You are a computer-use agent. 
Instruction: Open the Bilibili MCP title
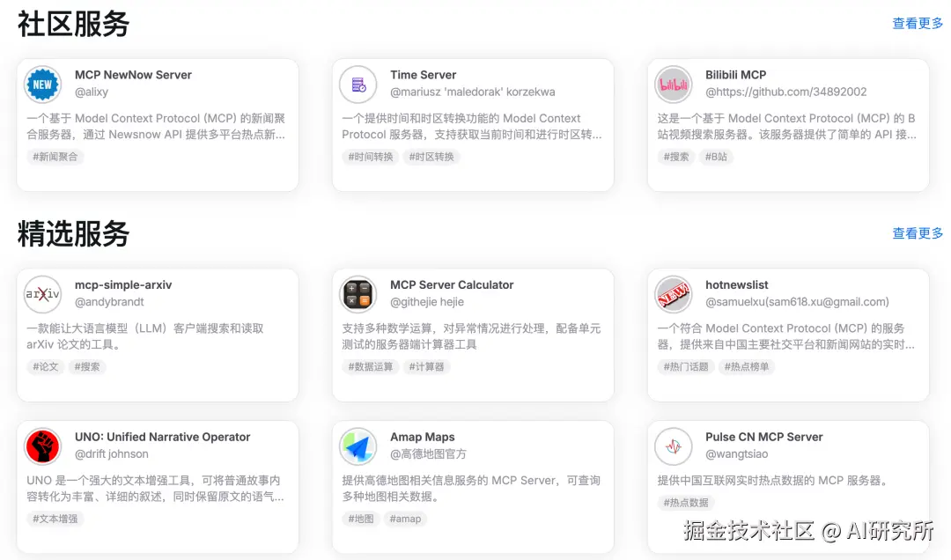click(x=735, y=75)
